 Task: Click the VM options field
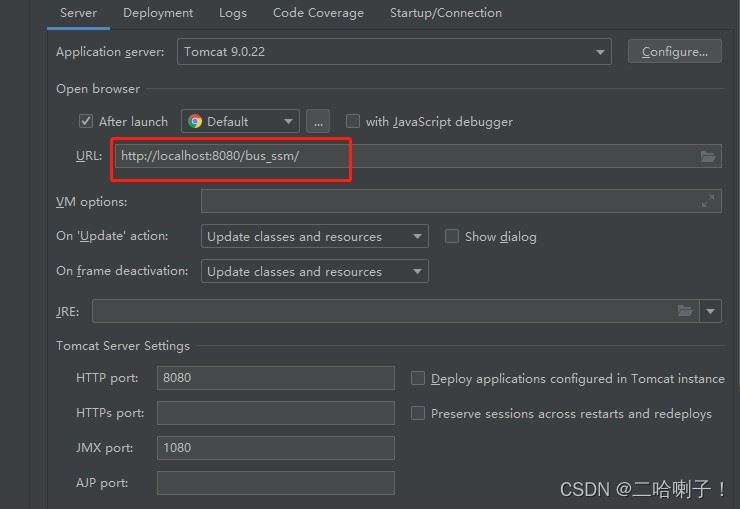click(x=461, y=201)
